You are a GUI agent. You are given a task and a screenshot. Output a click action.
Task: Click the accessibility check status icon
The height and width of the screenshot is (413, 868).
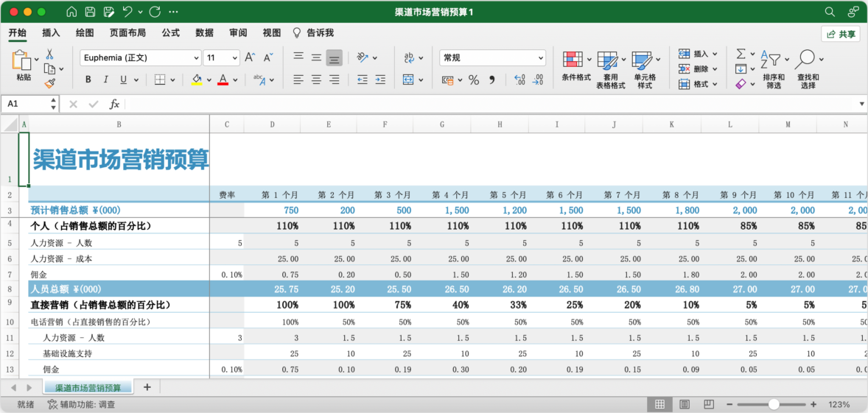click(x=52, y=404)
